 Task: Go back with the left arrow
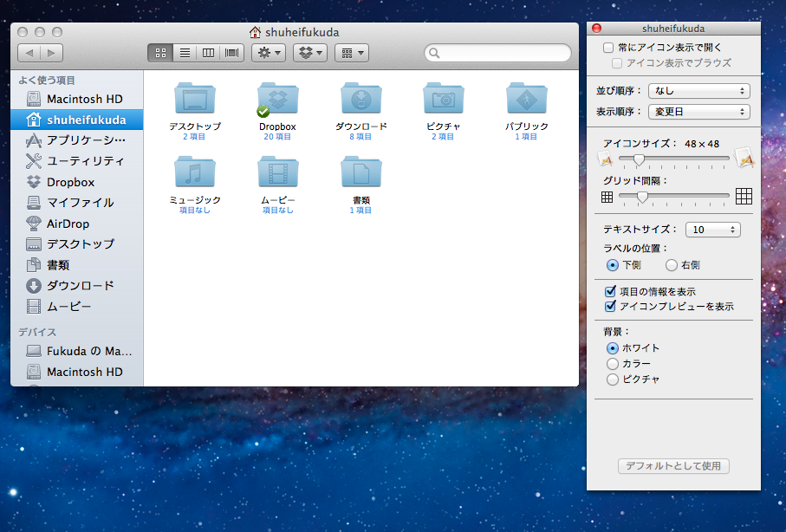[29, 53]
